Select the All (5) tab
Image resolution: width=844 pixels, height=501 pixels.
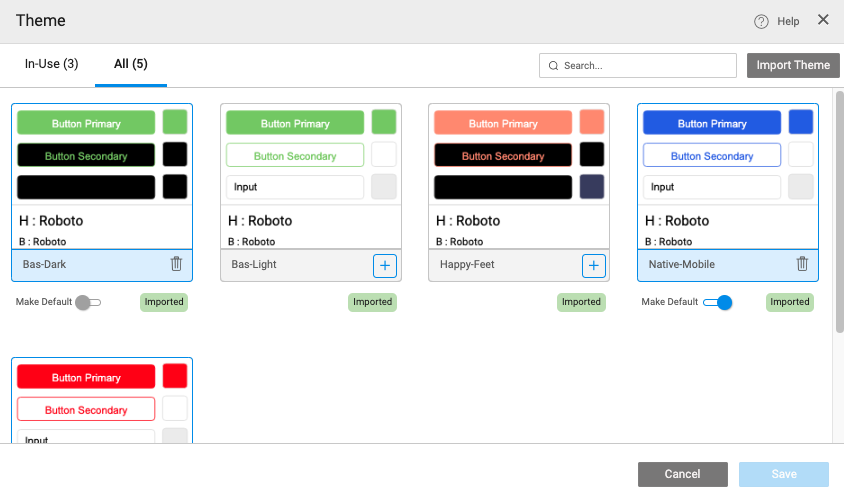coord(131,64)
